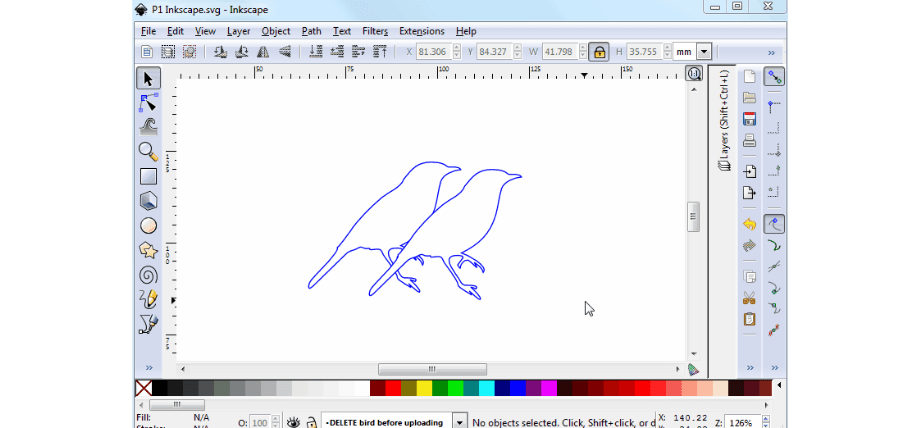Screen dimensions: 920x428
Task: Expand command bar overflow chevron
Action: pos(750,368)
